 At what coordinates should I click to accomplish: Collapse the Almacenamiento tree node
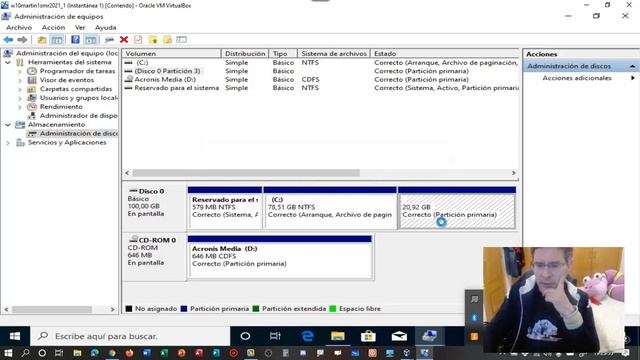pyautogui.click(x=8, y=125)
